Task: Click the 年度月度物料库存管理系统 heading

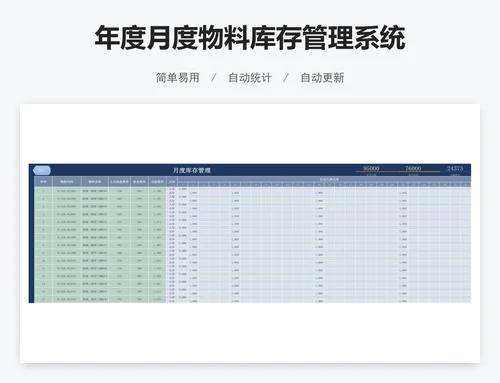Action: (250, 38)
